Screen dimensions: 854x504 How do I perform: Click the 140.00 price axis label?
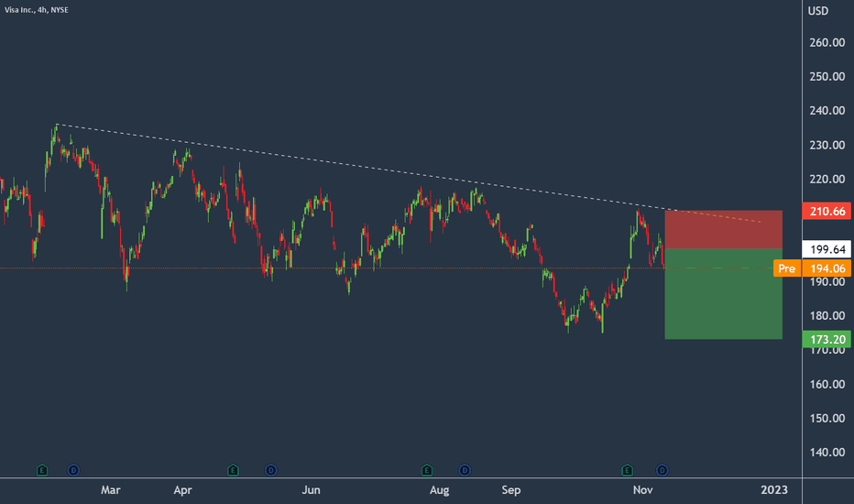(827, 453)
